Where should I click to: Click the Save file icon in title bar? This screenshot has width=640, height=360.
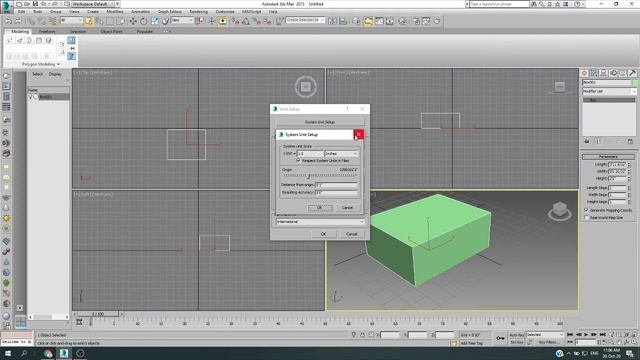coord(35,4)
